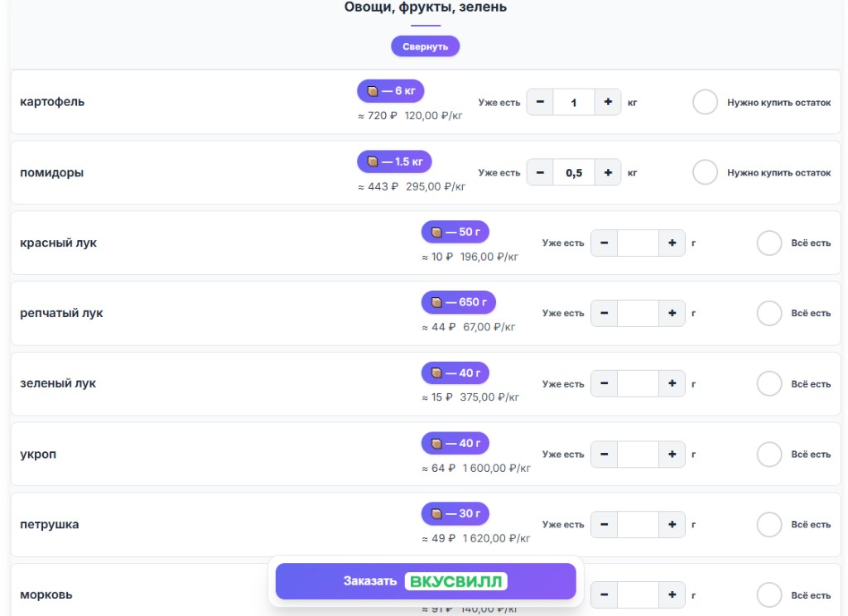The image size is (848, 616).
Task: Increase зеленый лук amount with plus
Action: click(x=672, y=383)
